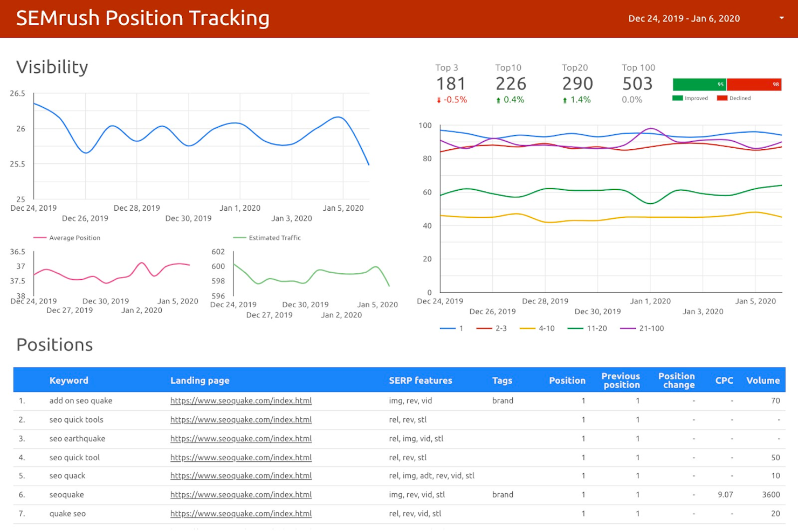Select the Top 100 value 503
Screen dimensions: 798x532
click(x=637, y=84)
